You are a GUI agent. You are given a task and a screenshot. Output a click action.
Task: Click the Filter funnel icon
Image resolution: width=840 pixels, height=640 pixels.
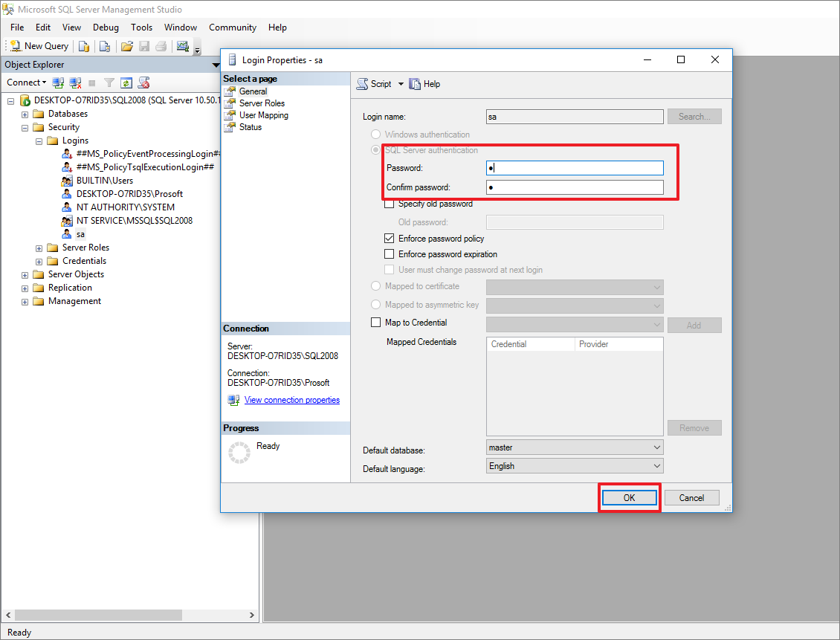(x=109, y=83)
